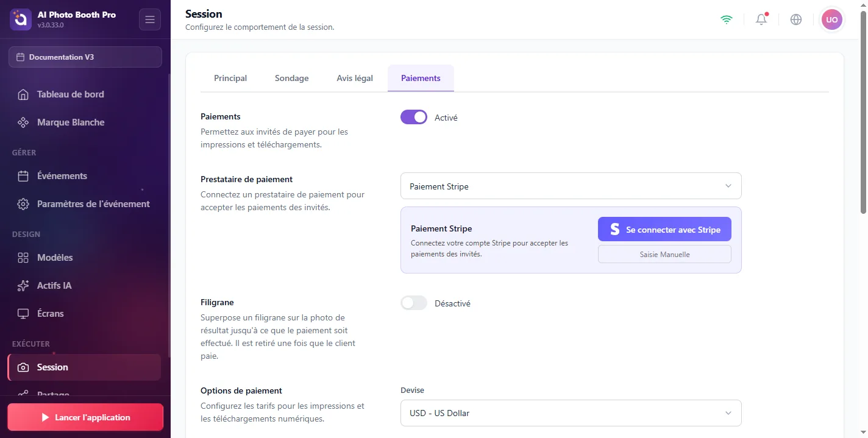This screenshot has width=868, height=438.
Task: Click the page vertical scrollbar
Action: click(863, 113)
